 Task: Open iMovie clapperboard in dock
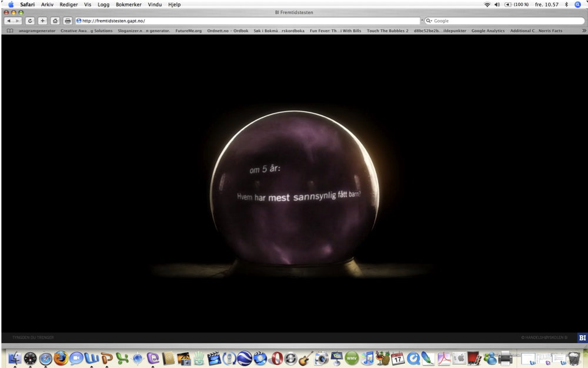[214, 359]
